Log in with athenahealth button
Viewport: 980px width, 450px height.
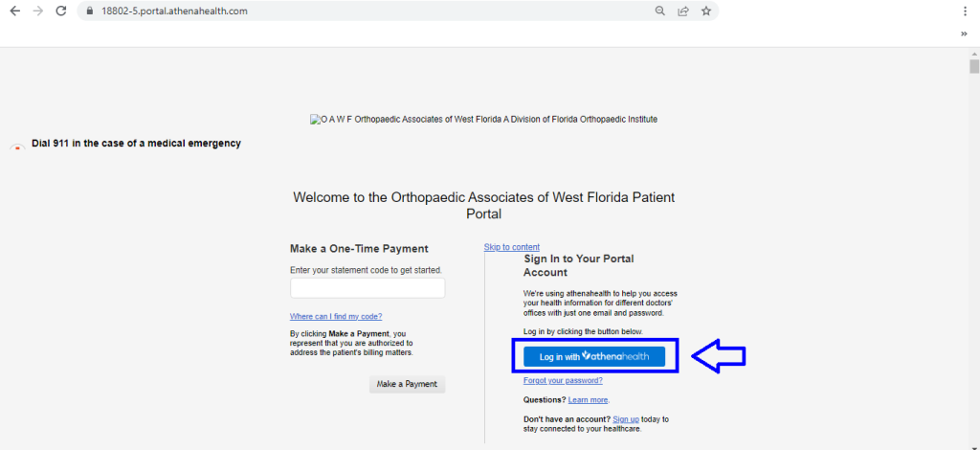[594, 356]
